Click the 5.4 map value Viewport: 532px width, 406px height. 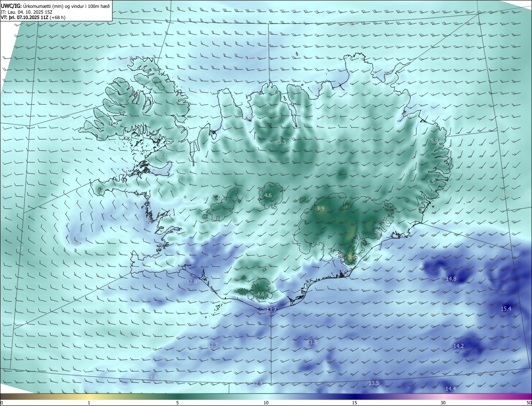point(216,198)
